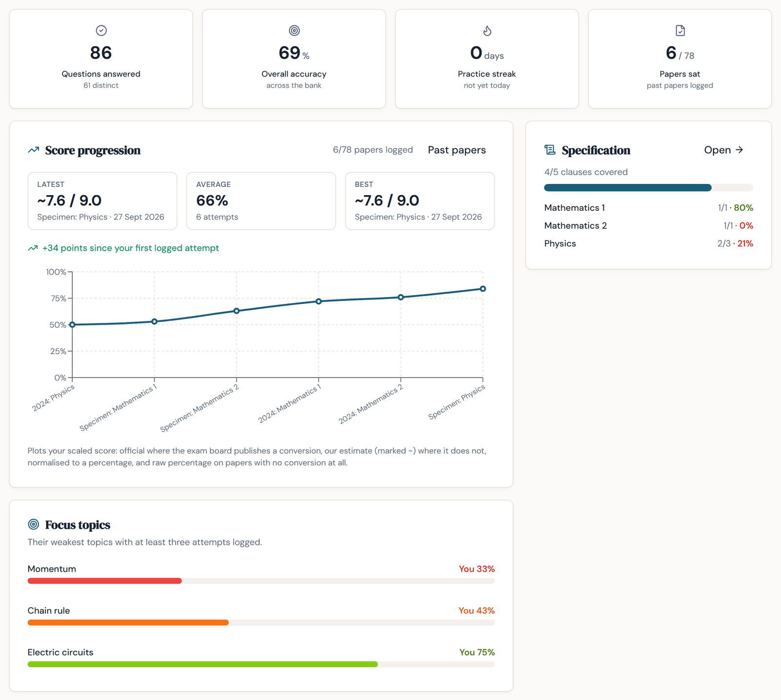Click the Papers sat document icon
Image resolution: width=781 pixels, height=700 pixels.
click(680, 31)
